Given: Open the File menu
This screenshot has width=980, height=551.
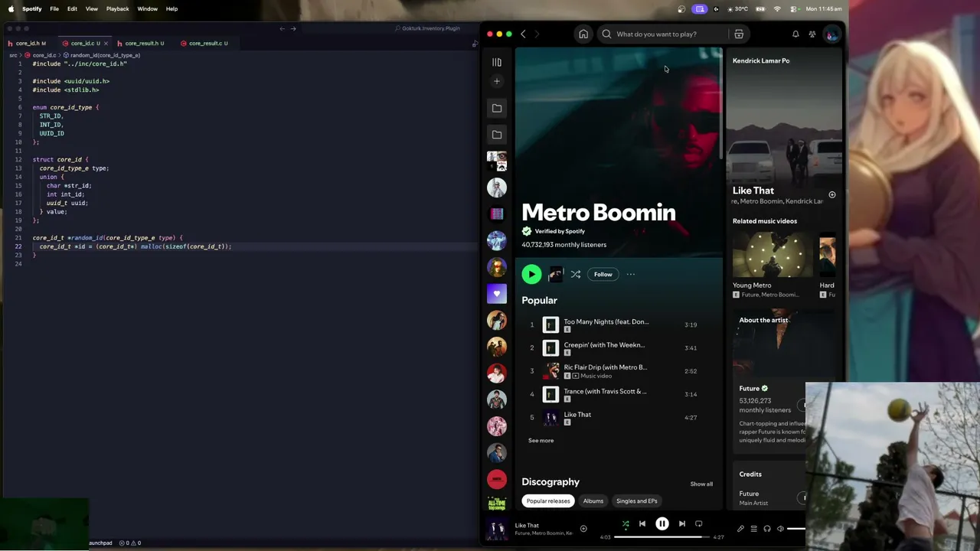Looking at the screenshot, I should [54, 9].
